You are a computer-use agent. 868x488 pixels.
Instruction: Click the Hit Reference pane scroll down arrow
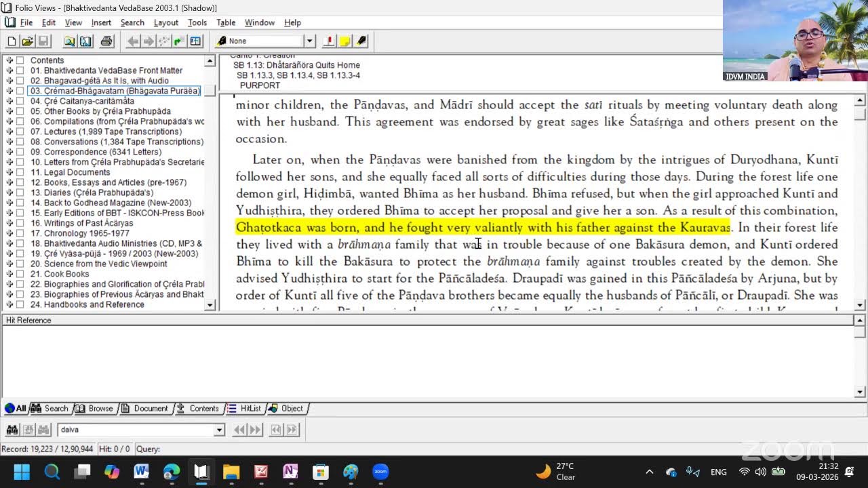tap(860, 392)
